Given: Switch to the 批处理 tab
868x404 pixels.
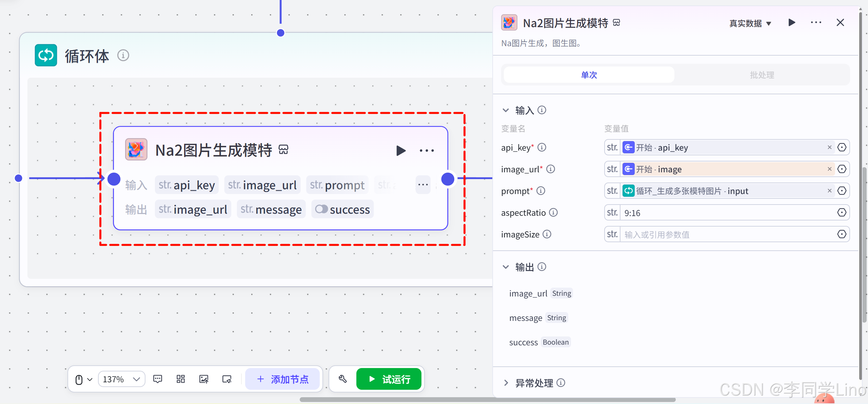Looking at the screenshot, I should tap(762, 75).
